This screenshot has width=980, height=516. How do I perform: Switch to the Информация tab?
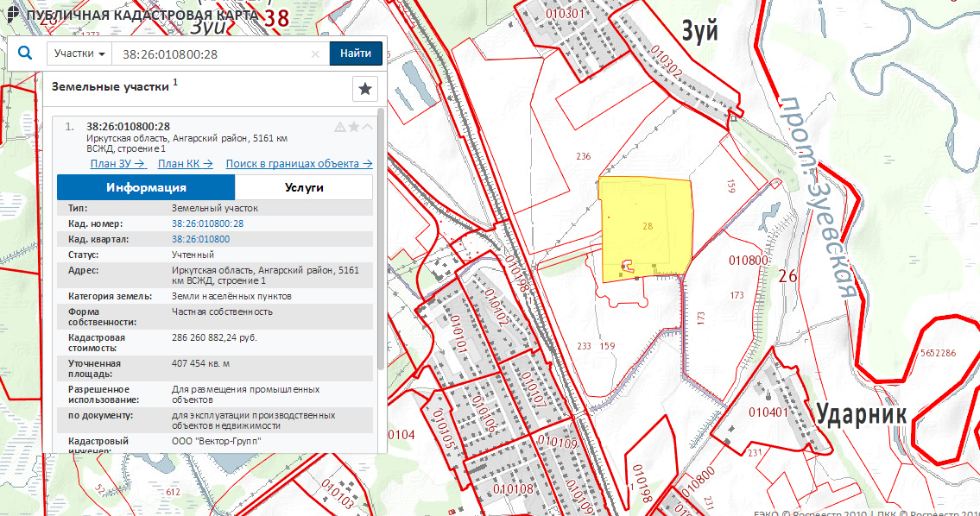(x=146, y=187)
